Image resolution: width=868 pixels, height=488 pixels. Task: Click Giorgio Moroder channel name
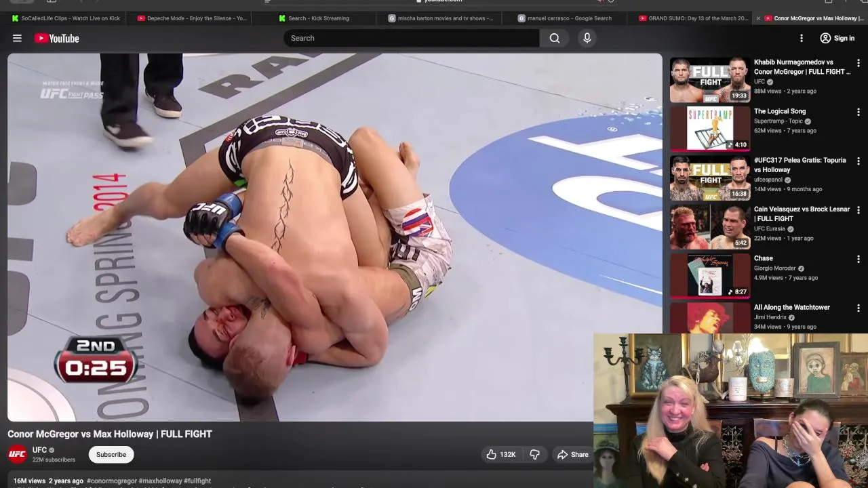tap(774, 268)
